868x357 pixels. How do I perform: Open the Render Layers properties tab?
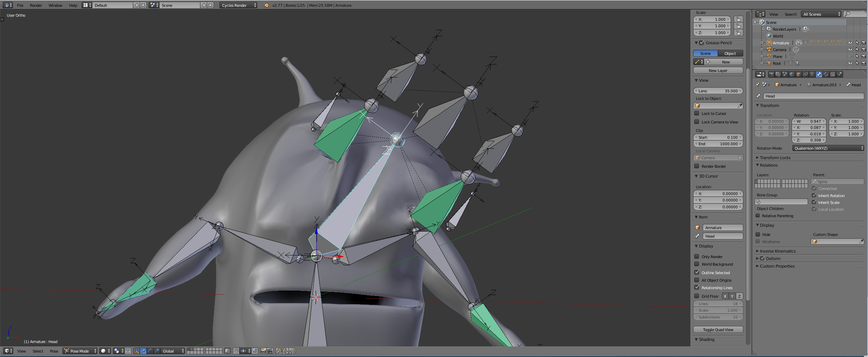coord(778,74)
